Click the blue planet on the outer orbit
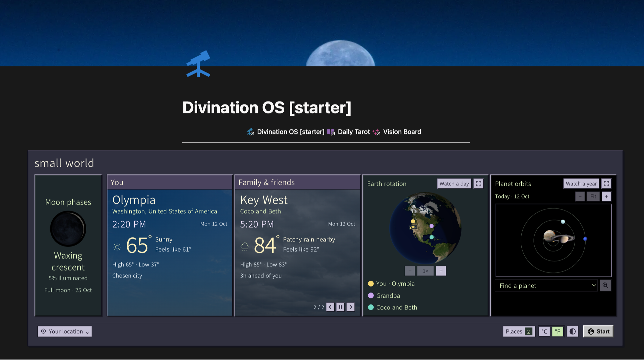 (585, 239)
